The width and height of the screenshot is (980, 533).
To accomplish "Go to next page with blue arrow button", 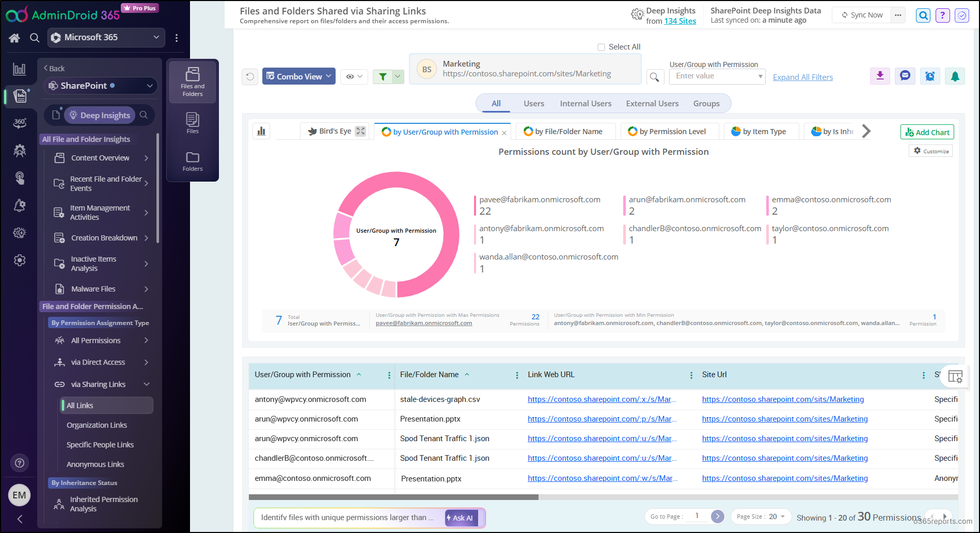I will (x=717, y=516).
